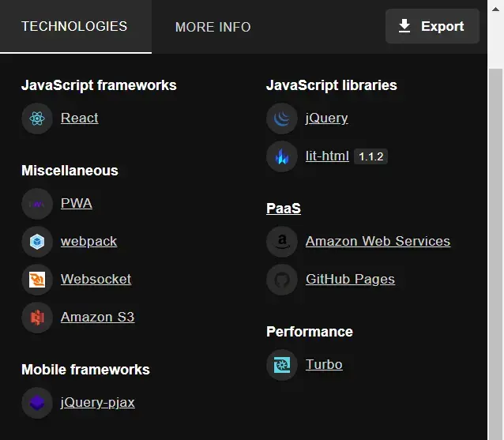This screenshot has width=504, height=440.
Task: Open the GitHub Pages link
Action: pos(350,280)
